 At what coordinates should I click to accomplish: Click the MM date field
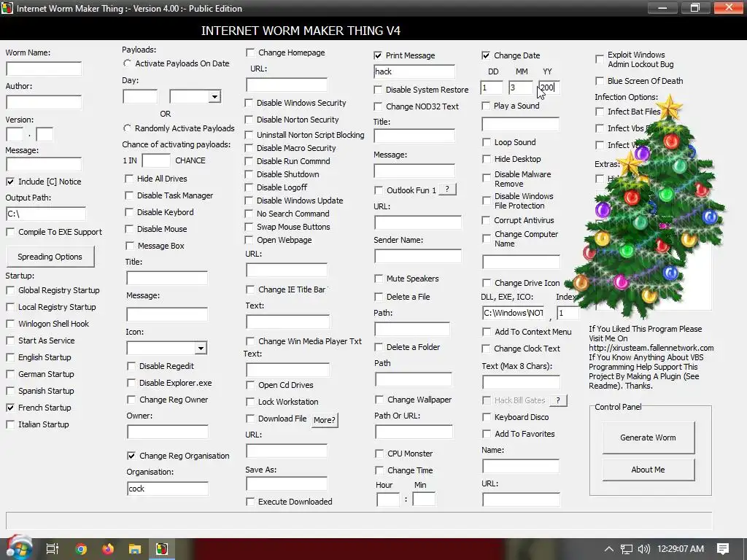pyautogui.click(x=520, y=87)
